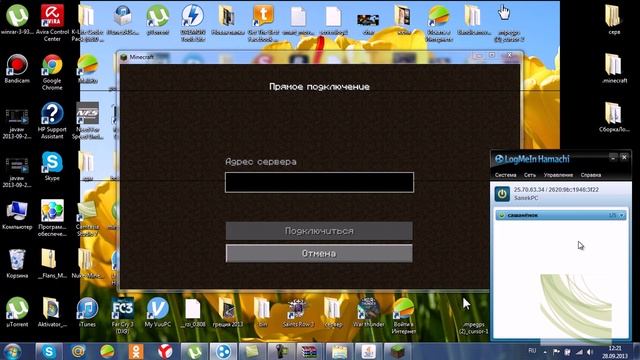Image resolution: width=640 pixels, height=360 pixels.
Task: Open the .minecraft folder on desktop
Action: point(613,69)
